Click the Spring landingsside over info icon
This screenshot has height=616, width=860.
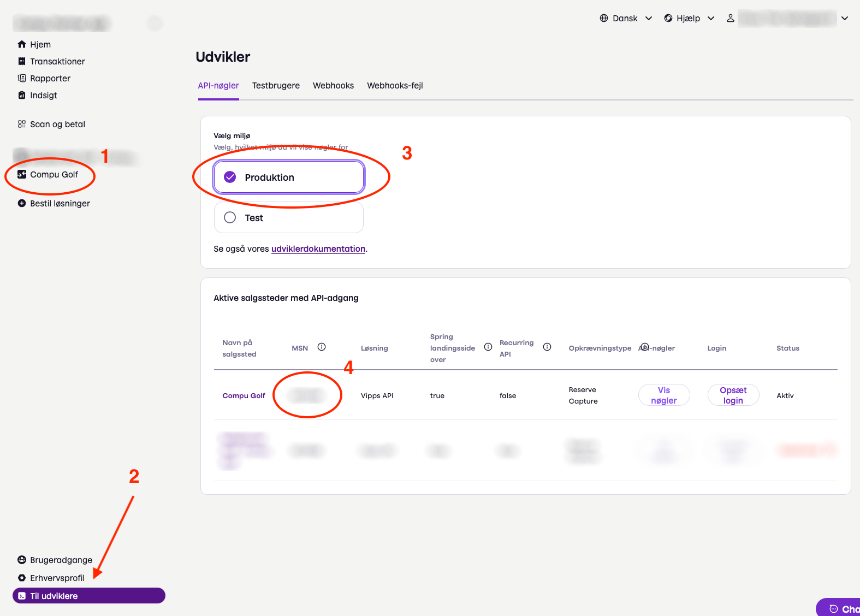tap(488, 347)
